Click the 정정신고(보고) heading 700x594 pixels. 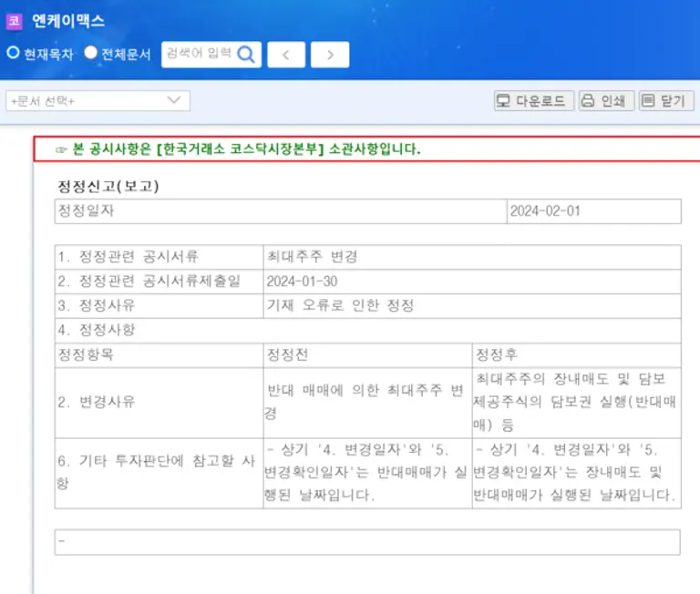coord(108,187)
